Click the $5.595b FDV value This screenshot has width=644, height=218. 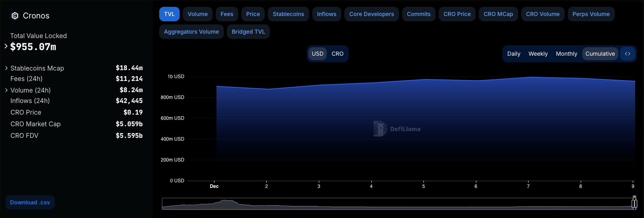129,136
